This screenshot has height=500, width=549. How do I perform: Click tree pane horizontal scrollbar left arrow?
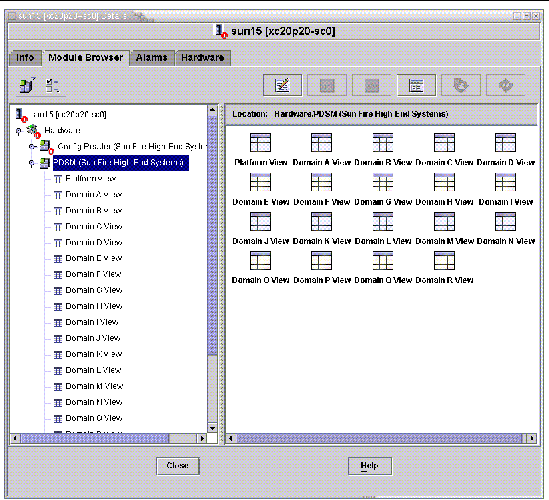[15, 438]
